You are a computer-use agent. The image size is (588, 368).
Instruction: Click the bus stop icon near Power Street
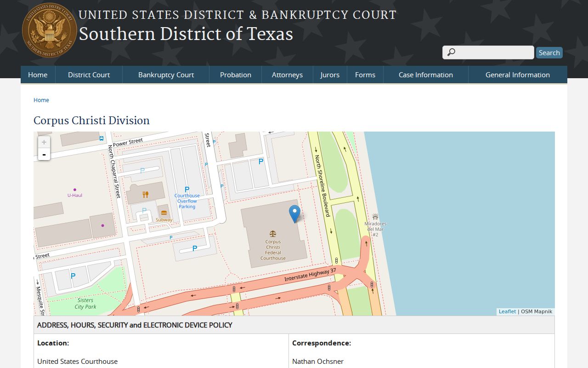point(101,138)
